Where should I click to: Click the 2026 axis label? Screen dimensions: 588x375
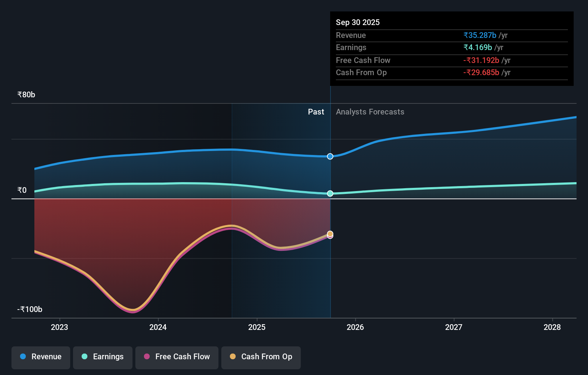click(355, 327)
